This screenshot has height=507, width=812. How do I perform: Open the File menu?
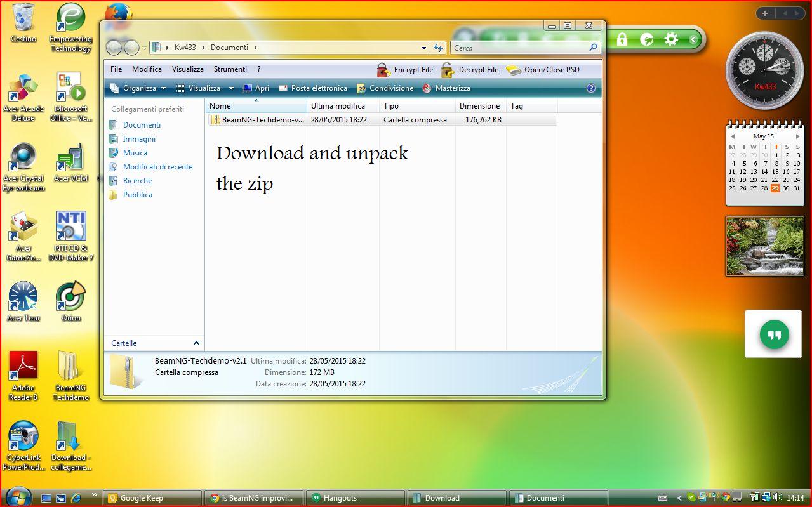pyautogui.click(x=116, y=69)
